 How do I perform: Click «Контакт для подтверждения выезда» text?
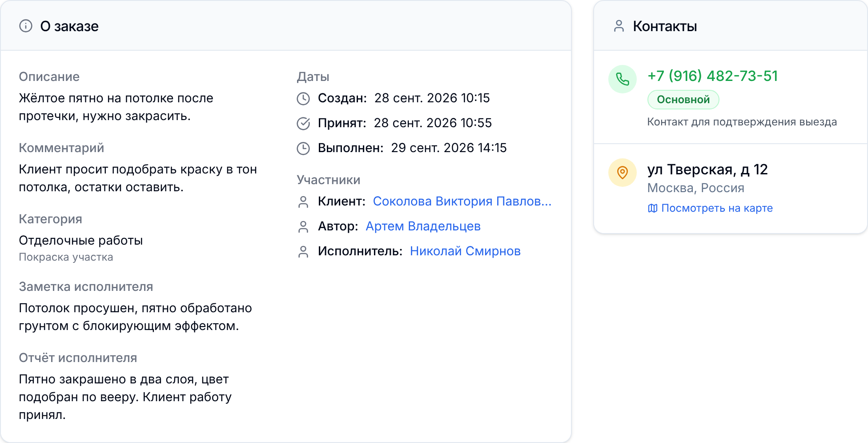click(x=742, y=122)
